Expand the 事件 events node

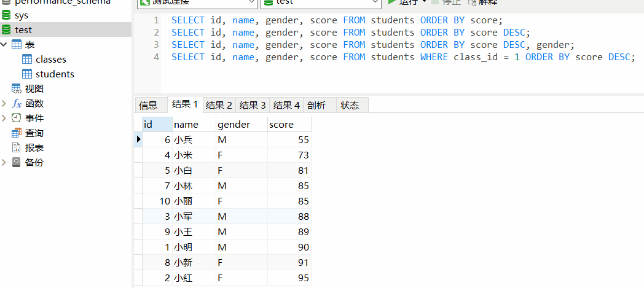pyautogui.click(x=4, y=118)
